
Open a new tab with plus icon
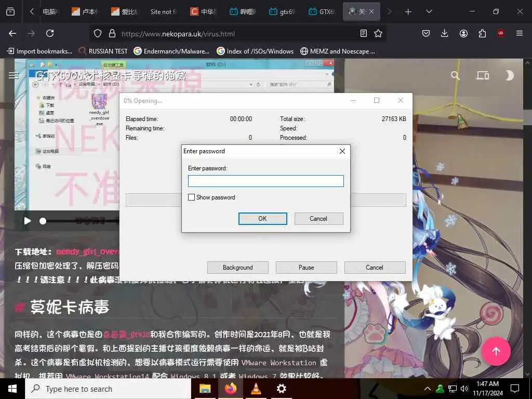[x=408, y=12]
